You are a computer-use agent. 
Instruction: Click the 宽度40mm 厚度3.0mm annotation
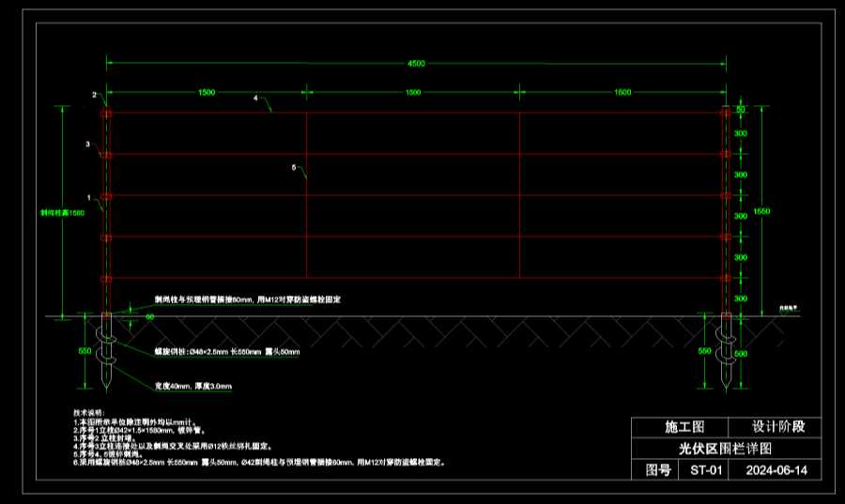click(192, 386)
